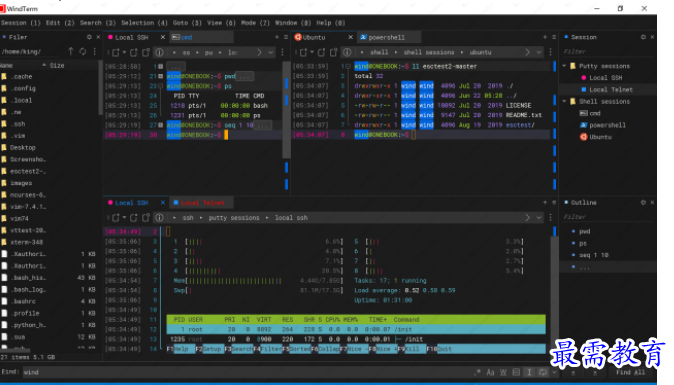This screenshot has height=385, width=674.
Task: Add new tab in top-left terminal group
Action: (x=277, y=37)
